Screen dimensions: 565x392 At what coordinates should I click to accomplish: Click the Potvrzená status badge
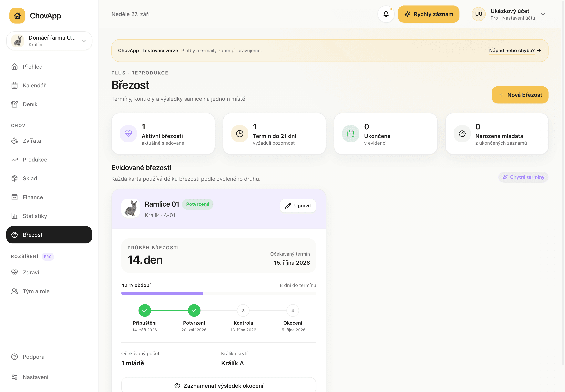tap(198, 204)
